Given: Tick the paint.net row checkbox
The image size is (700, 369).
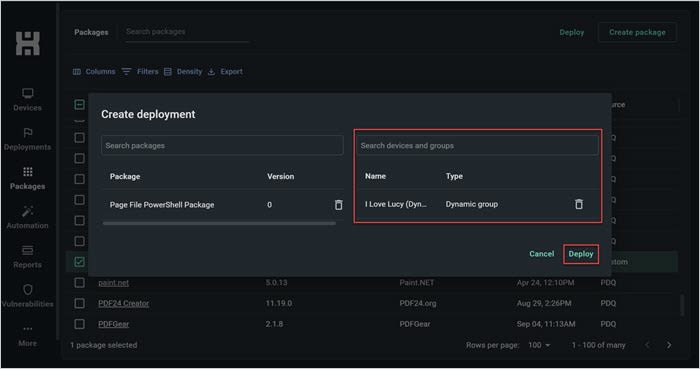Looking at the screenshot, I should (x=79, y=282).
